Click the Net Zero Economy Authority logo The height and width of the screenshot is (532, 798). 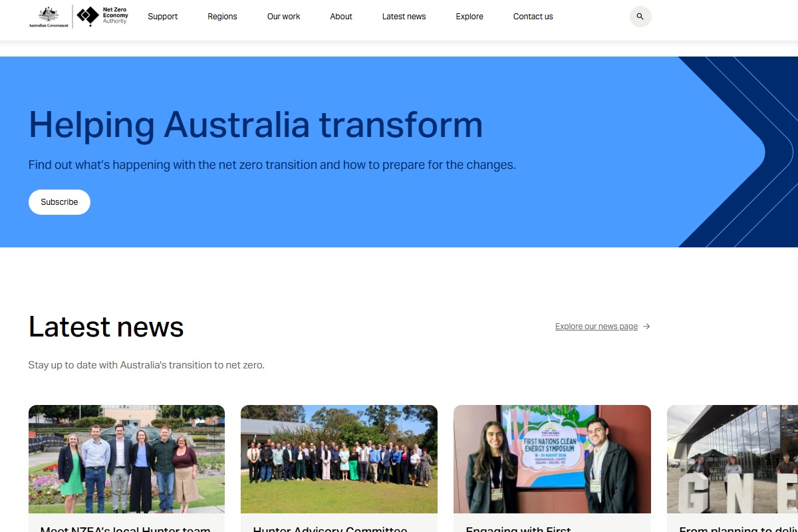coord(102,16)
